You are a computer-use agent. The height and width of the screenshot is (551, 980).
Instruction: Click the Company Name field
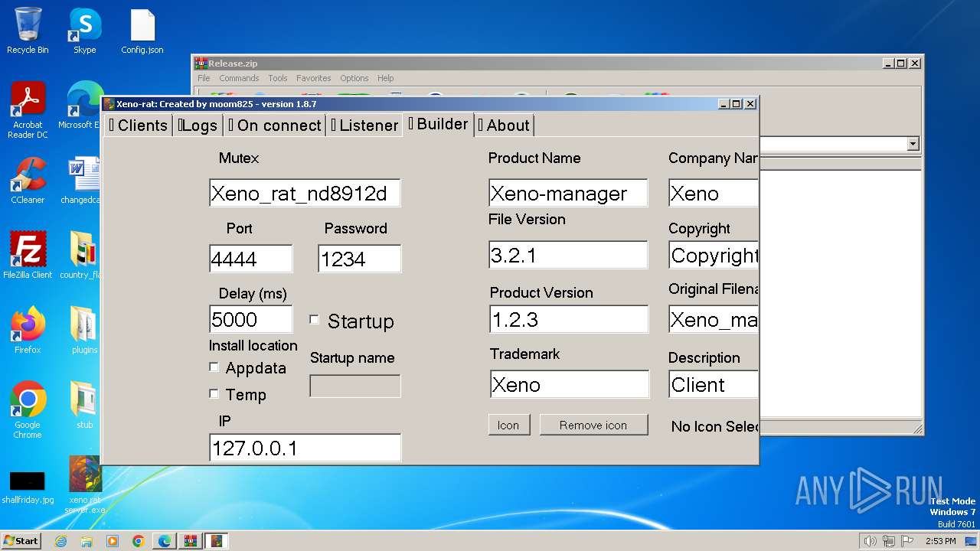(x=714, y=193)
